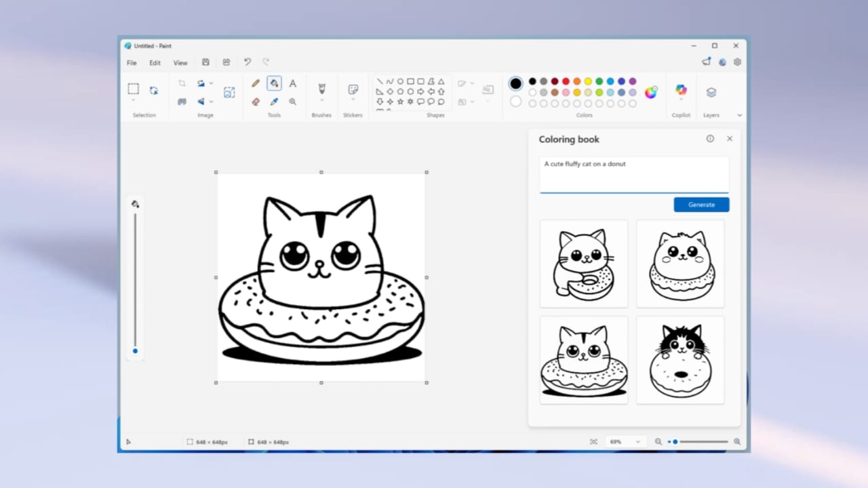Select the Eraser tool

coord(256,102)
